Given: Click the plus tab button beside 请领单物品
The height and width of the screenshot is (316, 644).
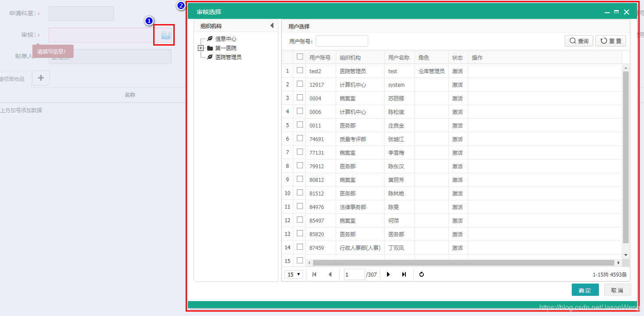Looking at the screenshot, I should click(41, 78).
